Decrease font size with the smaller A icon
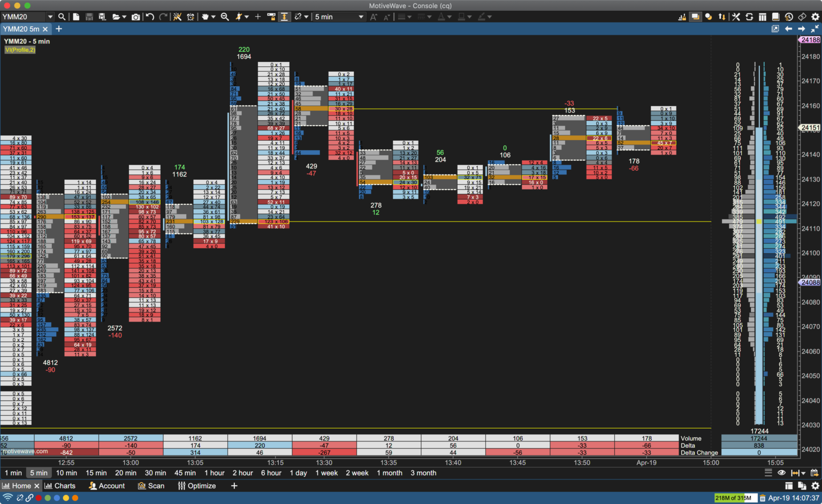 (x=386, y=17)
